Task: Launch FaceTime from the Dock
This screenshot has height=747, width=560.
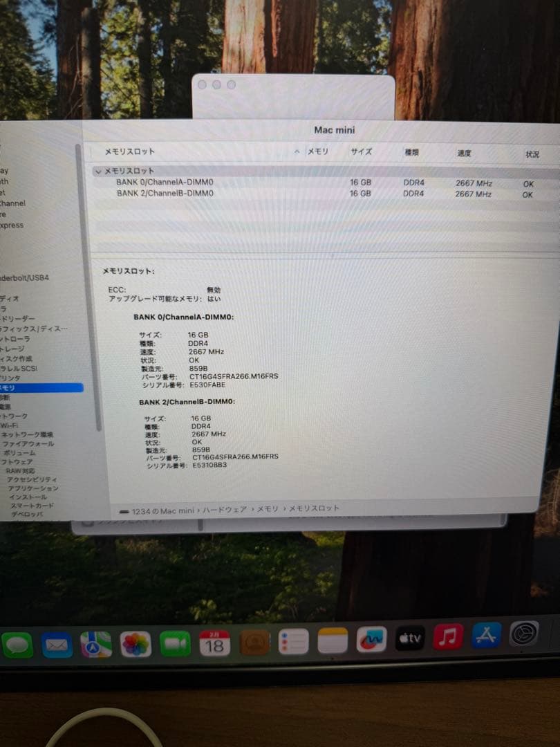Action: [175, 644]
